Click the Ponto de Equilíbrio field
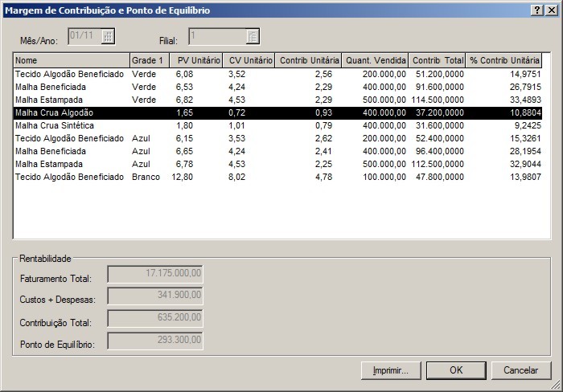The height and width of the screenshot is (392, 563). click(155, 341)
